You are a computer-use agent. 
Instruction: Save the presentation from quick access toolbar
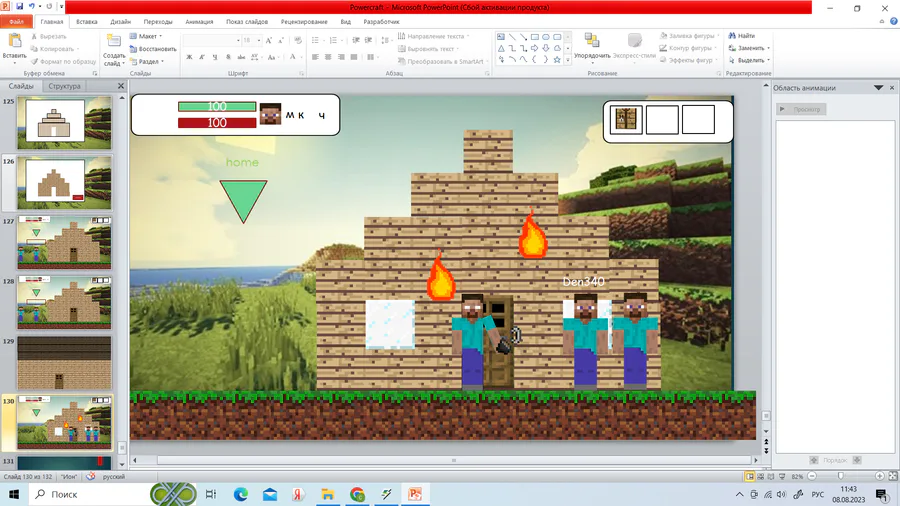[x=20, y=6]
